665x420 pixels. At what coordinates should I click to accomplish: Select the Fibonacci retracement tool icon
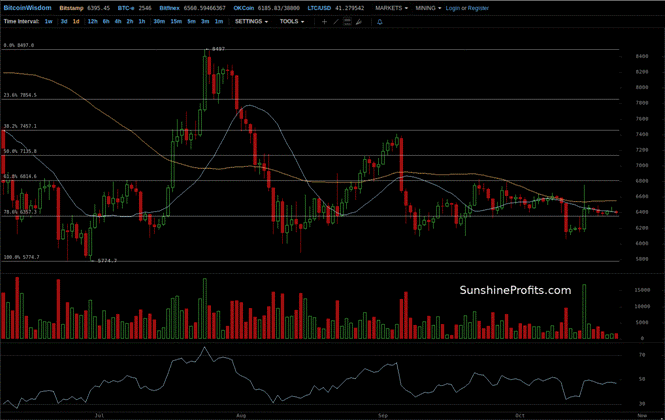click(347, 21)
